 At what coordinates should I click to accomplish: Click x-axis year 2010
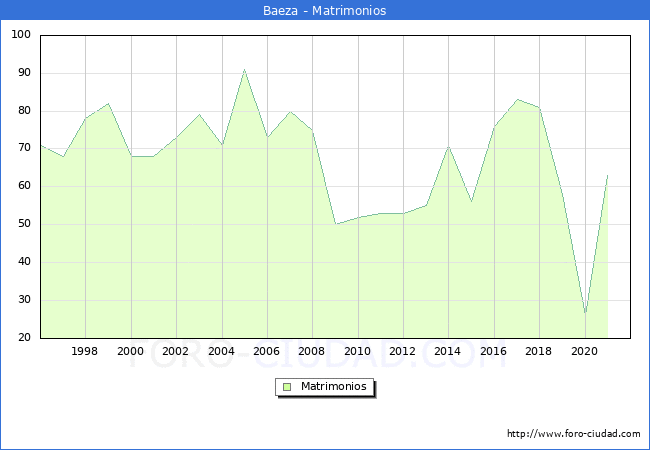[357, 351]
